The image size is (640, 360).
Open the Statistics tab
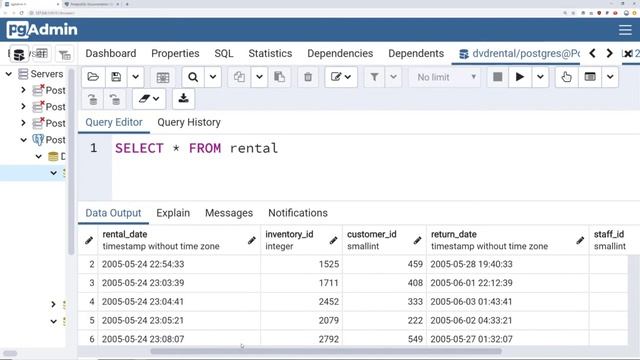point(270,53)
